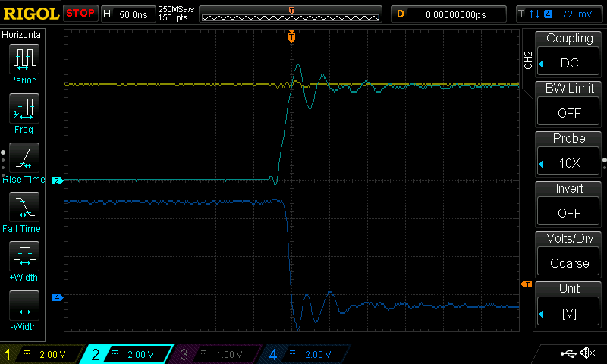Click the USB connection status icon
This screenshot has width=607, height=364.
pos(568,353)
